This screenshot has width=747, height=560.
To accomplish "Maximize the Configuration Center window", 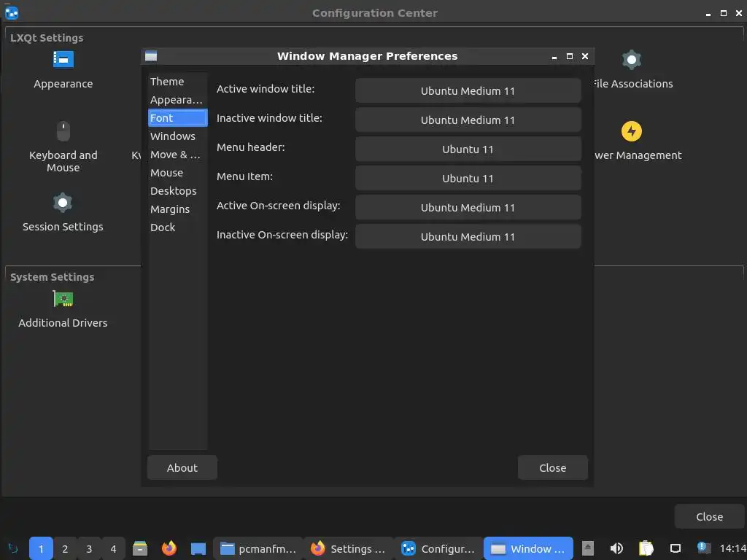I will tap(723, 13).
